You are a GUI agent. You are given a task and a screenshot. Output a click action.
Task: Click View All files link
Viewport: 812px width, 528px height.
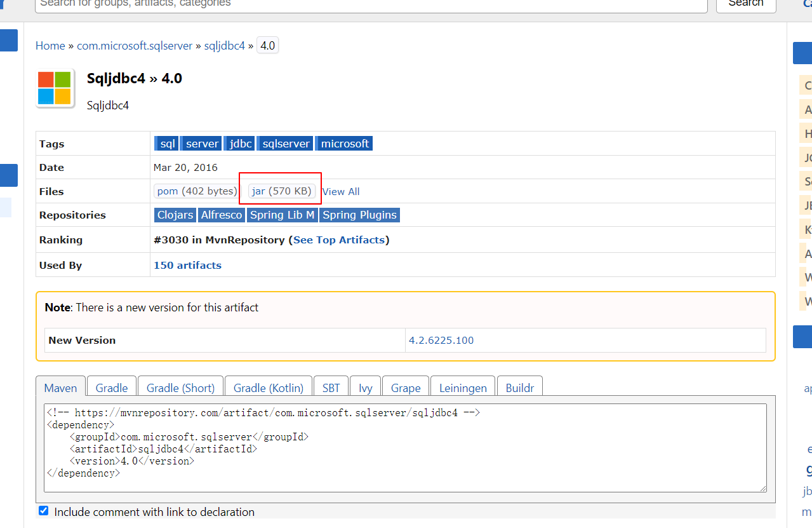coord(341,191)
